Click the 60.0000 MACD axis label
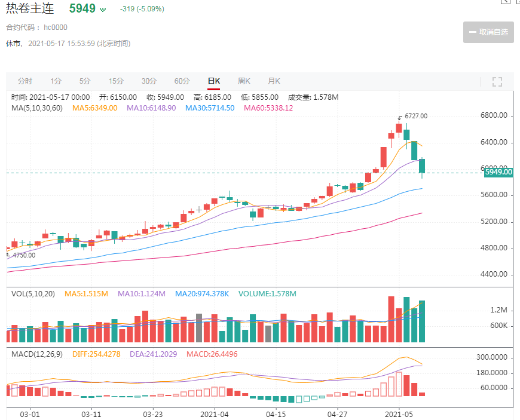The width and height of the screenshot is (520, 420). [x=494, y=388]
